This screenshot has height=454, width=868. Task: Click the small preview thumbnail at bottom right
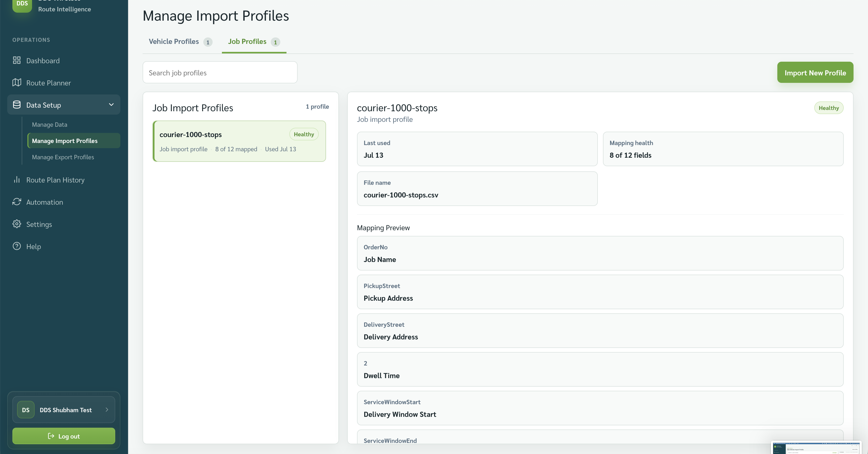(816, 448)
